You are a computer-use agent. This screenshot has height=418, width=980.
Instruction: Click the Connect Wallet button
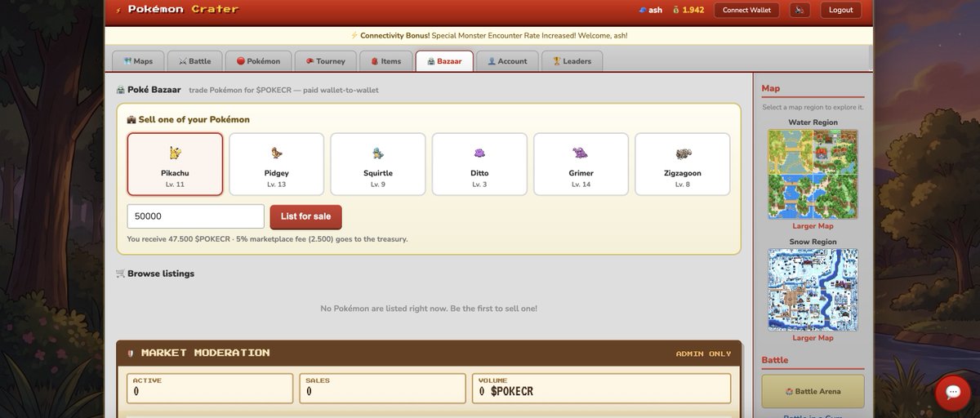(x=746, y=10)
